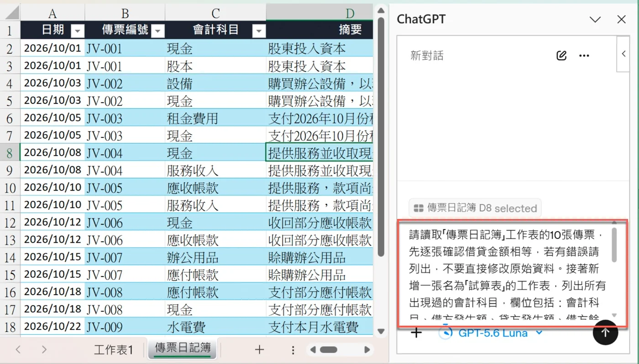
Task: Select cell 設備 in row 4
Action: tap(215, 83)
